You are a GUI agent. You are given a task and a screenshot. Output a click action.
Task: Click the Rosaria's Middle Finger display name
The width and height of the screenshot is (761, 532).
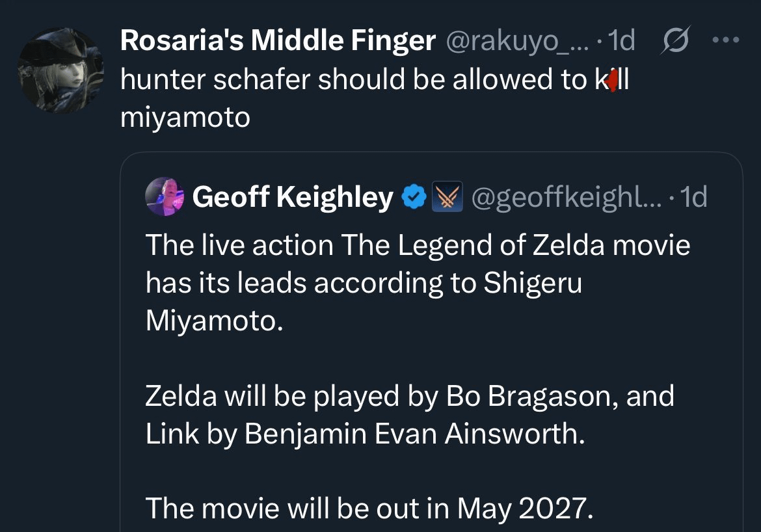click(x=278, y=42)
